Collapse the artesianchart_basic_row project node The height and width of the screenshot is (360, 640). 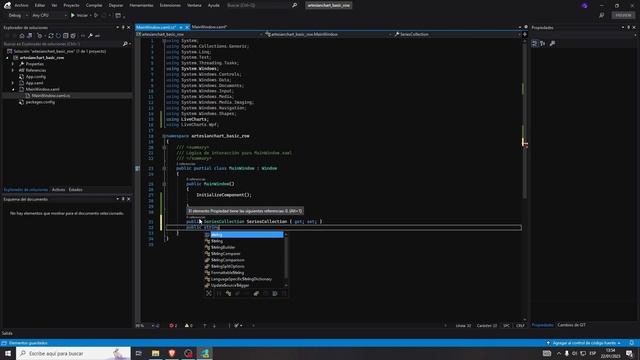(x=7, y=58)
